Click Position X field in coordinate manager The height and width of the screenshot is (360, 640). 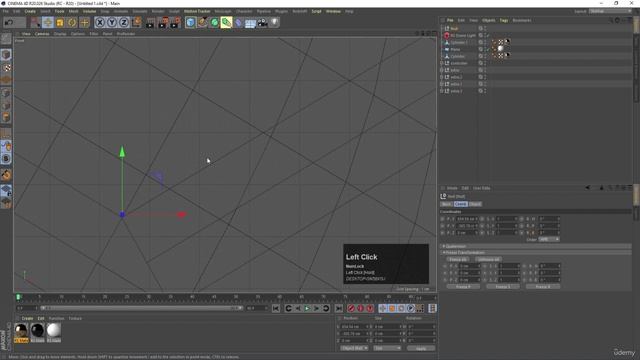[354, 327]
